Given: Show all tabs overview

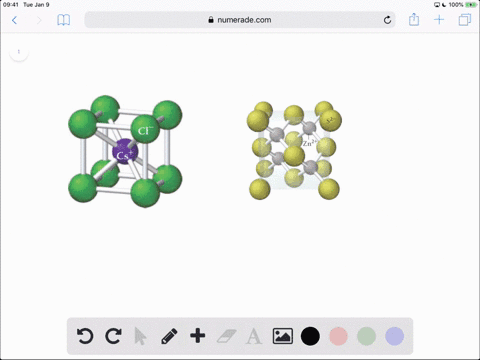Looking at the screenshot, I should [465, 20].
